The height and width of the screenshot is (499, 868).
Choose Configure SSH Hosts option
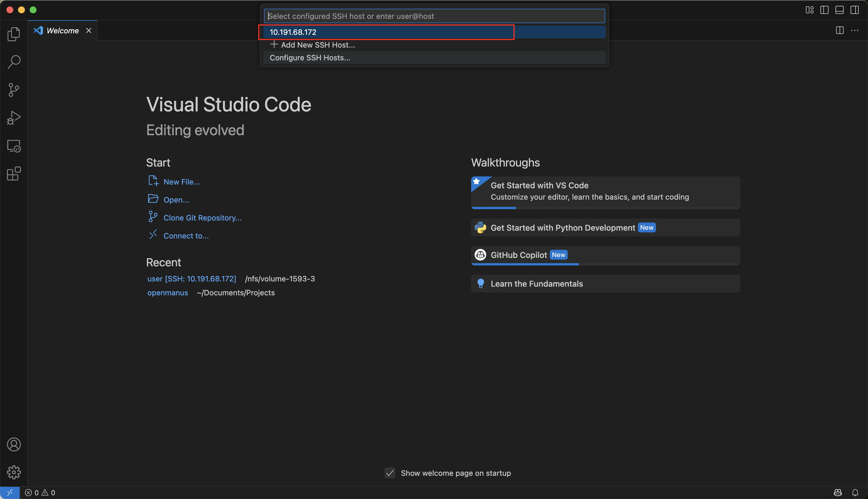434,57
